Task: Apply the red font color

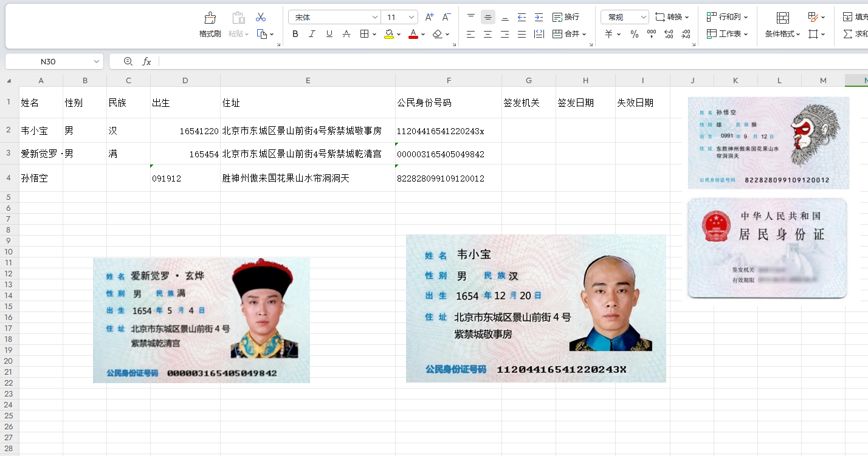Action: [413, 34]
